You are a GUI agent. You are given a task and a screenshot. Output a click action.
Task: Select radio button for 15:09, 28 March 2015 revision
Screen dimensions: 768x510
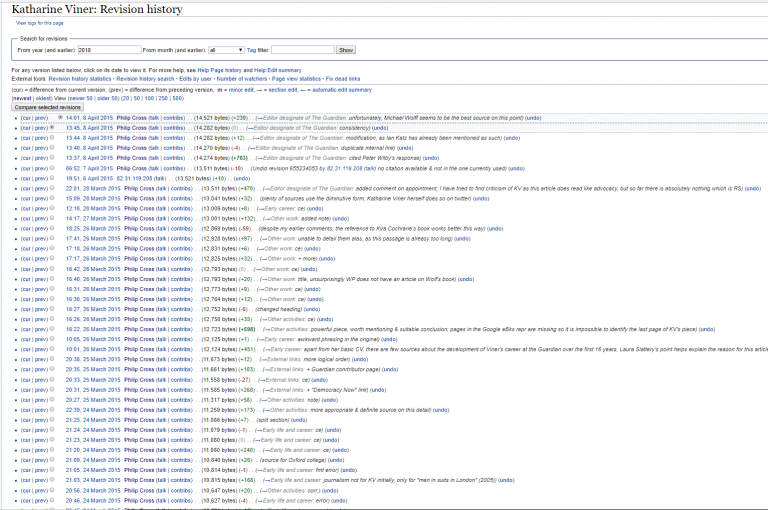coord(51,198)
